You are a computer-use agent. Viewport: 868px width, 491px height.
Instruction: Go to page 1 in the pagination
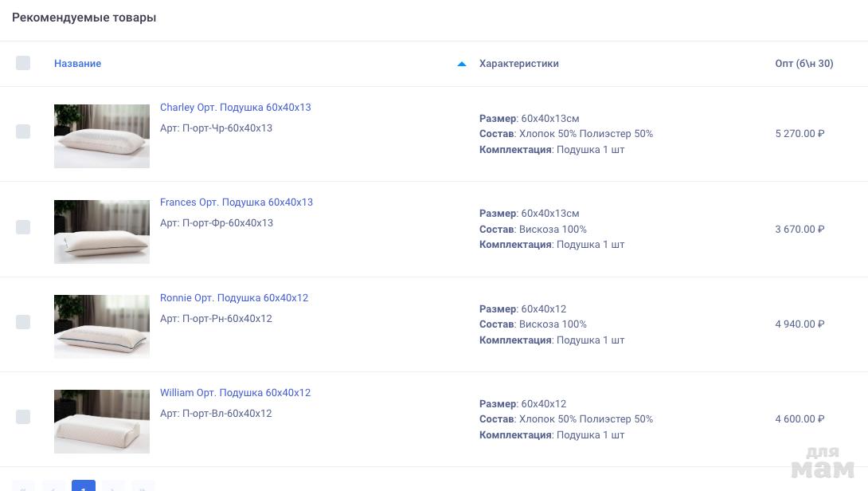coord(84,487)
